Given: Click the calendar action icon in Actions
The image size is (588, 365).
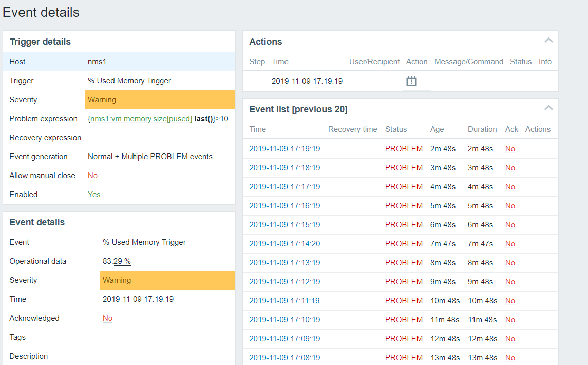Looking at the screenshot, I should coord(411,81).
